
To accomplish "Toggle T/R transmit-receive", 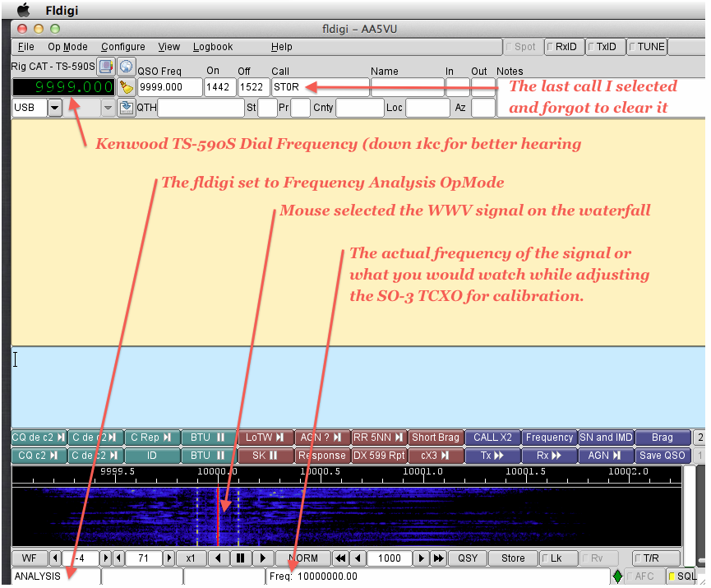I will (656, 558).
